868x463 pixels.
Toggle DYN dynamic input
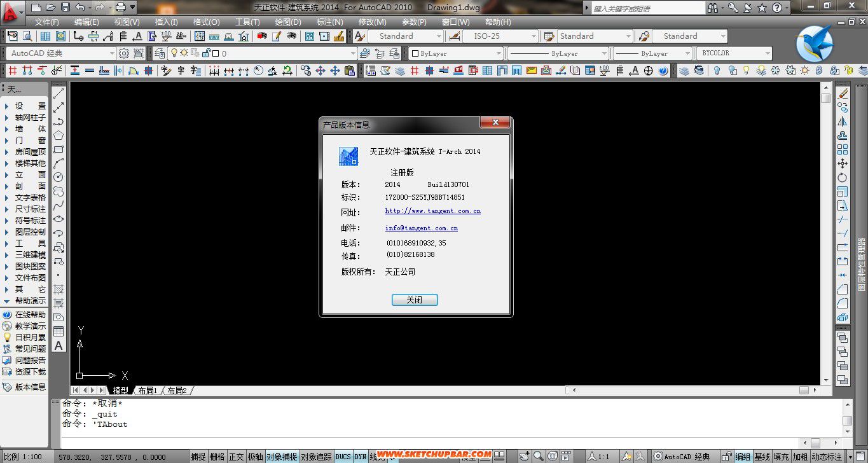pyautogui.click(x=361, y=457)
